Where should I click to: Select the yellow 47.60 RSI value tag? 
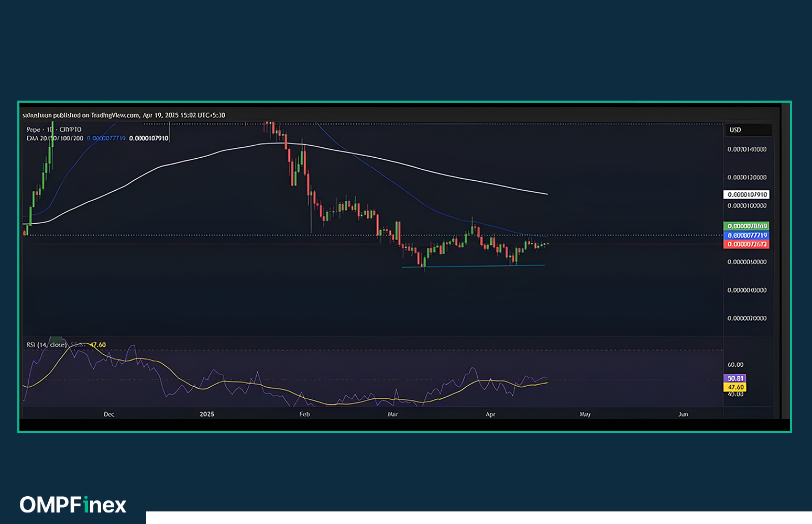736,387
